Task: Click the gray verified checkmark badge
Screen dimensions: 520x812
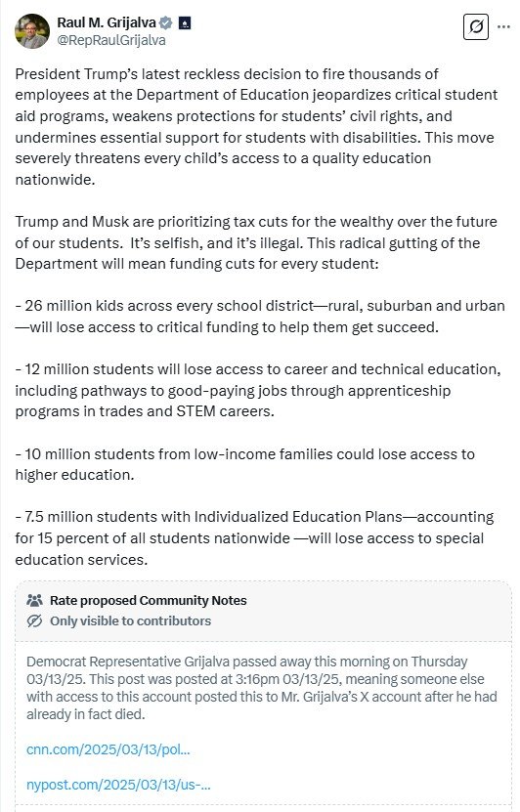Action: point(166,22)
